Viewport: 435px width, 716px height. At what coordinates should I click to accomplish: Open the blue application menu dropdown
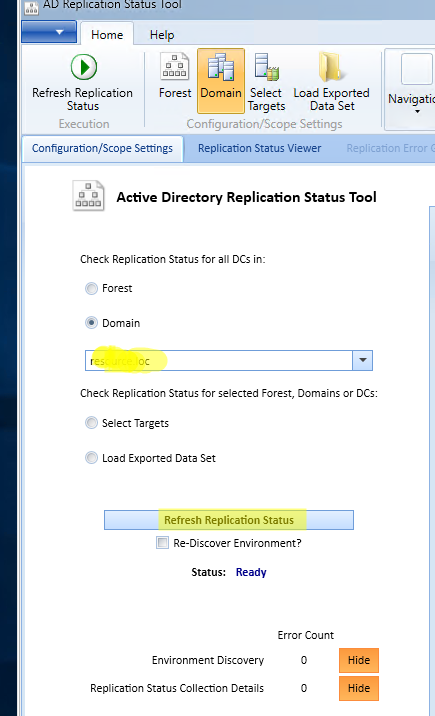[x=49, y=32]
